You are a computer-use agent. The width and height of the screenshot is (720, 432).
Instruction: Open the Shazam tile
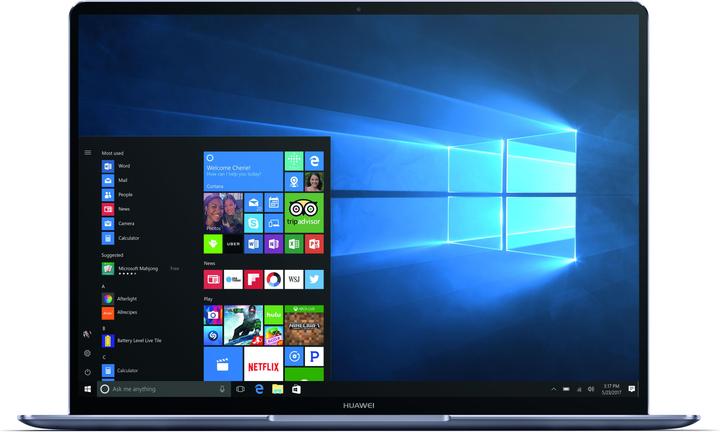pos(213,336)
